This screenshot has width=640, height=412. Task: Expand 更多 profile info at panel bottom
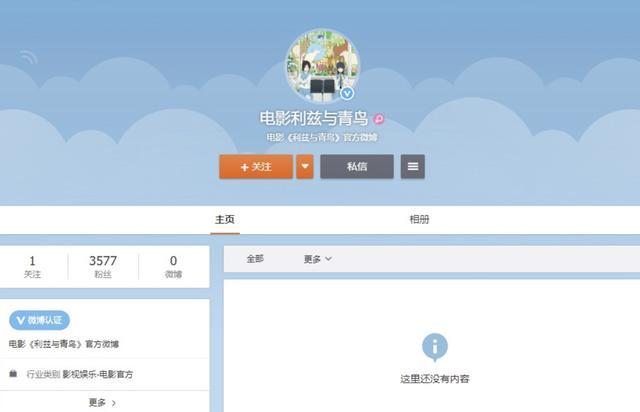tap(102, 403)
